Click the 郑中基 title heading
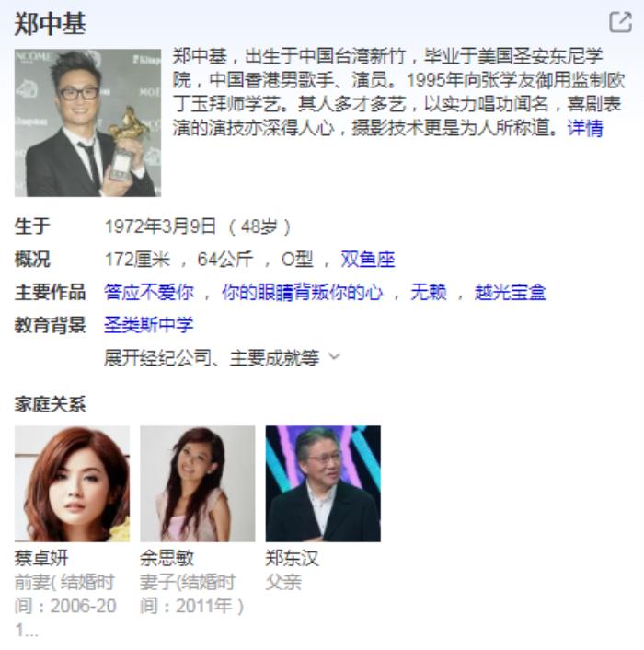 tap(50, 23)
